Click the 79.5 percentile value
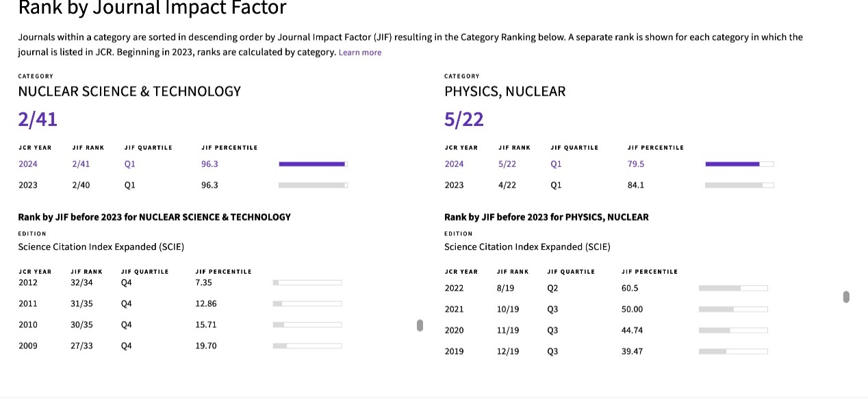Image resolution: width=868 pixels, height=399 pixels. pos(636,164)
